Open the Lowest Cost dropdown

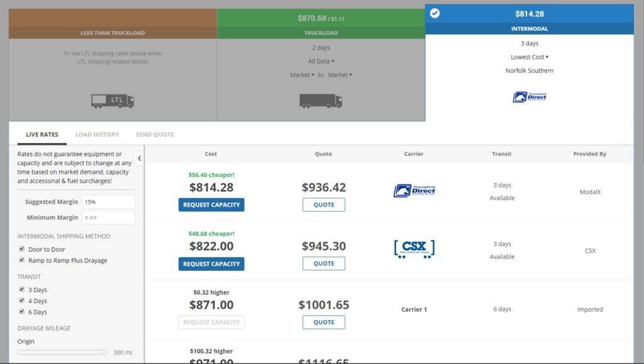[x=530, y=57]
